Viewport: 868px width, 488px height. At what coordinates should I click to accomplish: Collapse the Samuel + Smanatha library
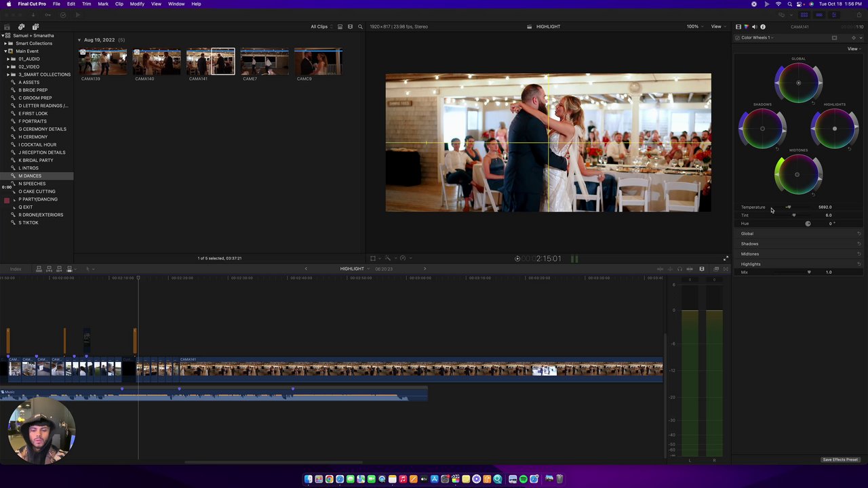tap(3, 35)
